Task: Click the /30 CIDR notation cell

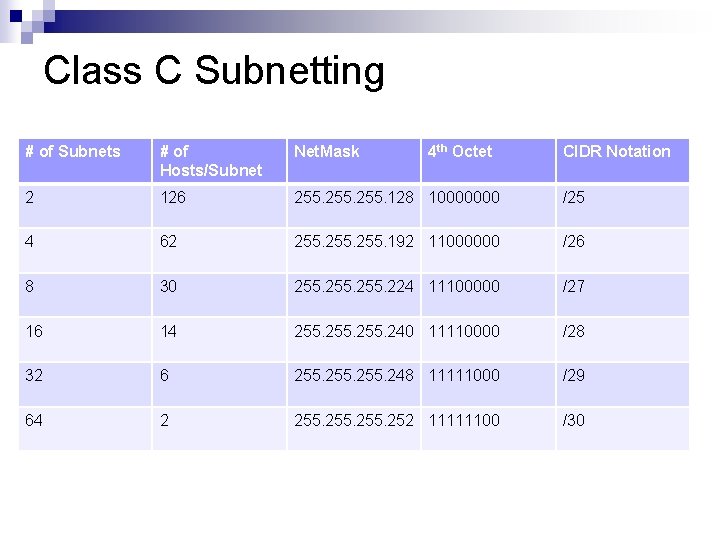Action: click(574, 420)
